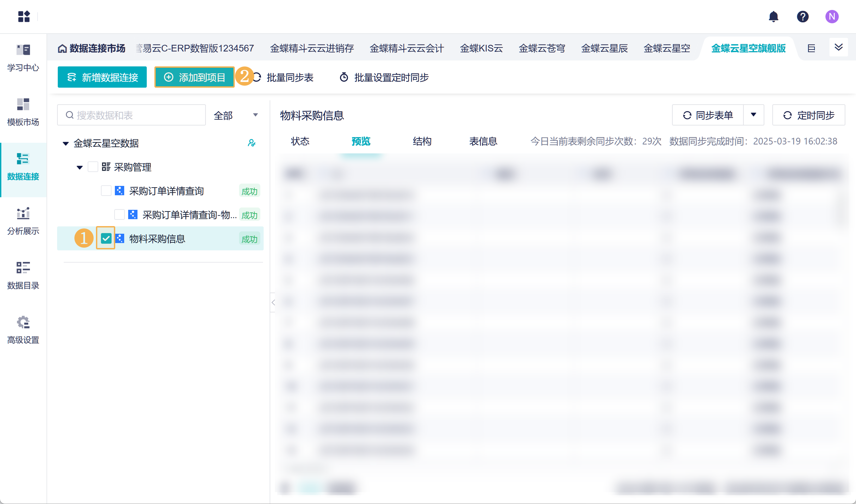Click the user permission icon beside 金蝶云星空数据
856x504 pixels.
(x=251, y=143)
